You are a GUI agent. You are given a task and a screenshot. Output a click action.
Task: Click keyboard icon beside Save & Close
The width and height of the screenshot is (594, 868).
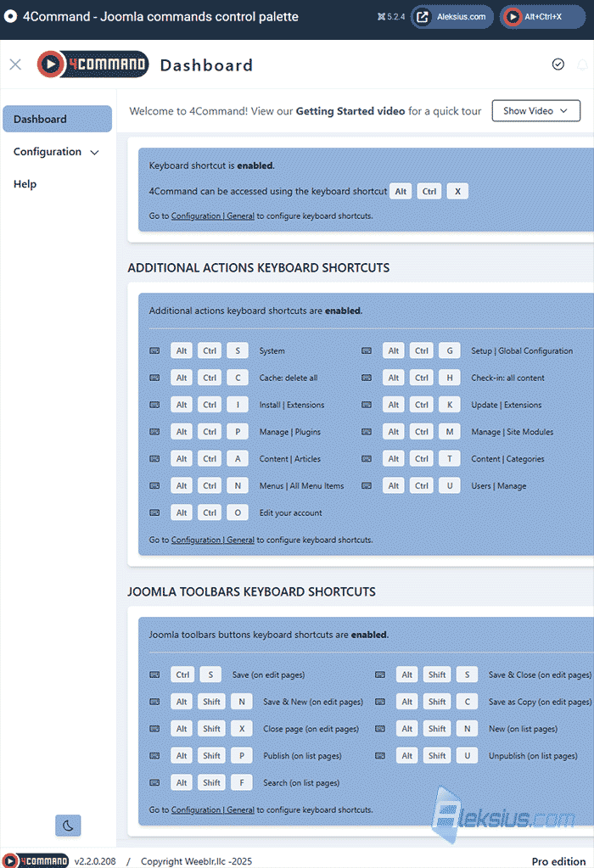(380, 675)
